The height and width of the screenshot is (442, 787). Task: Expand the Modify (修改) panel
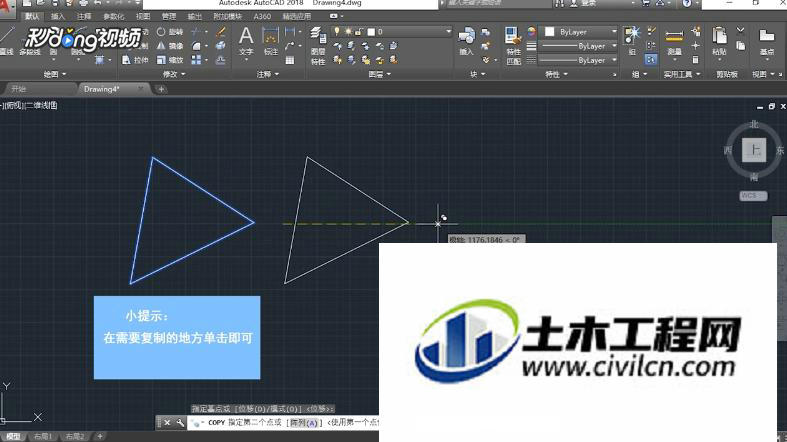pyautogui.click(x=174, y=74)
